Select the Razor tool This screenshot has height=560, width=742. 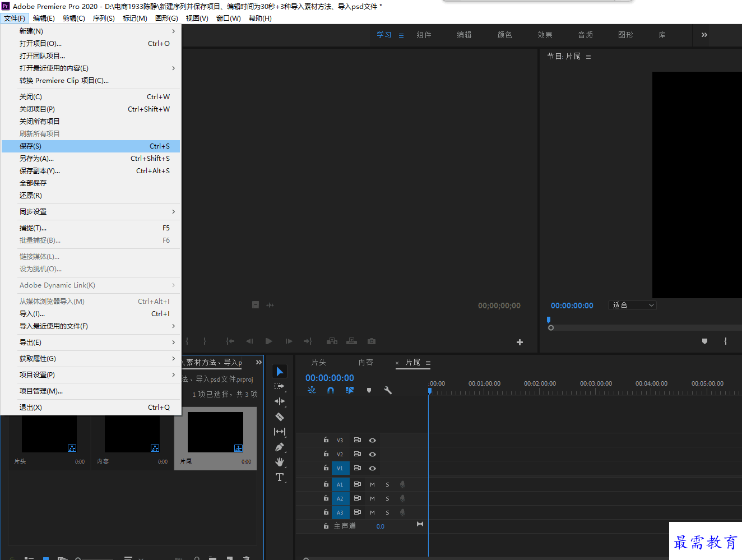click(280, 416)
